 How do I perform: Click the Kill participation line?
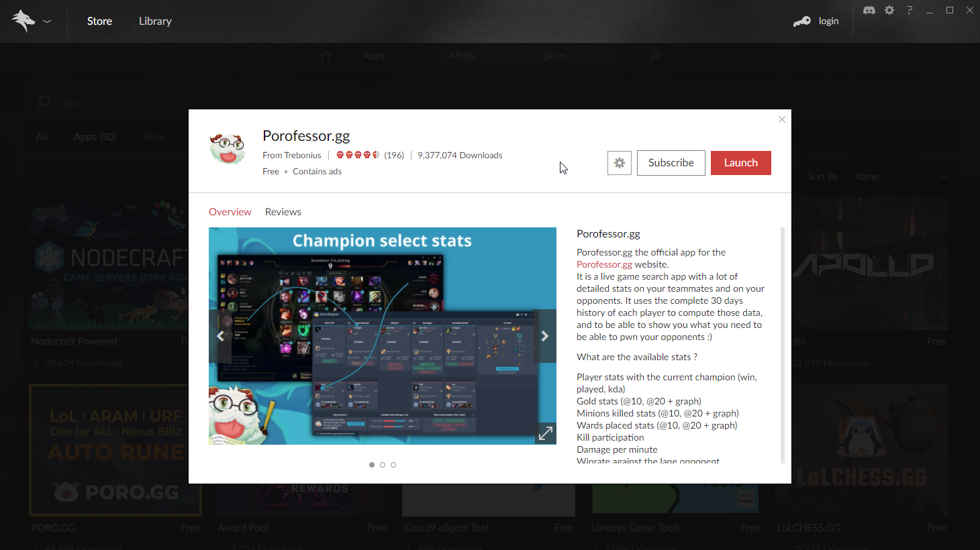610,437
